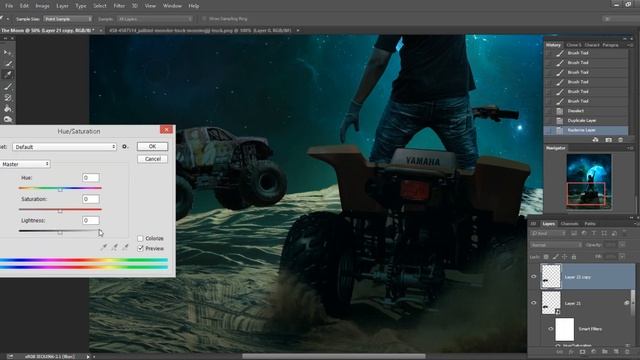The width and height of the screenshot is (640, 360).
Task: Open the Sample dropdown showing All Layers
Action: pos(155,19)
